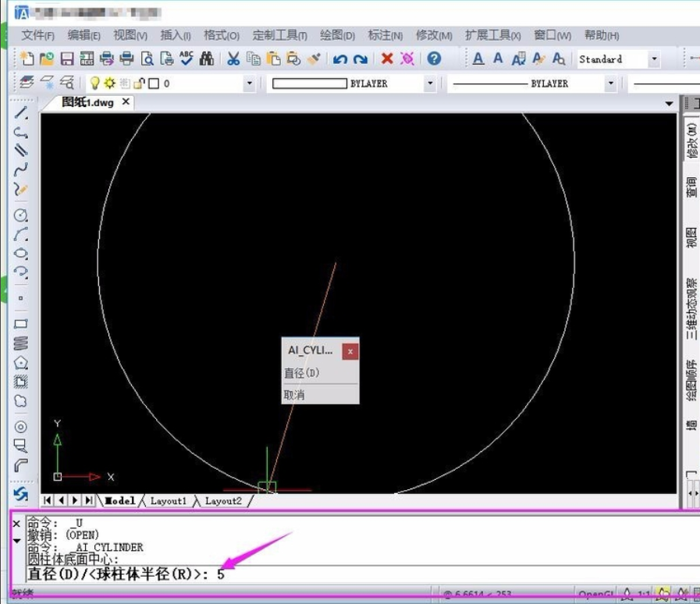Select the Line tool in left toolbar
Image resolution: width=700 pixels, height=604 pixels.
(20, 112)
